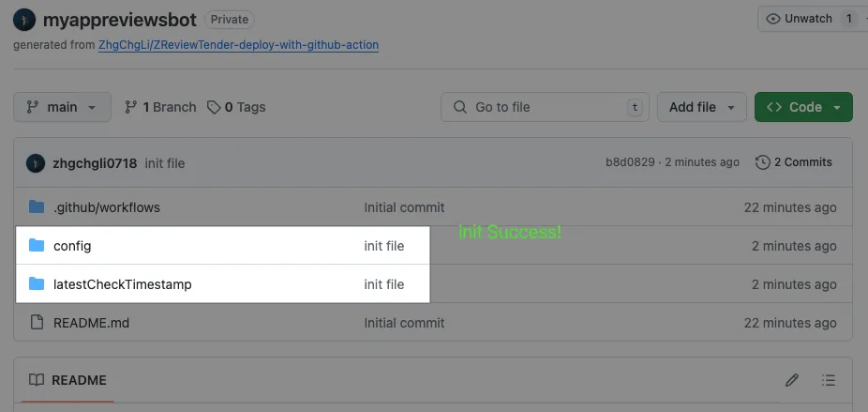The image size is (868, 412).
Task: View the 1 Branch list
Action: tap(160, 107)
